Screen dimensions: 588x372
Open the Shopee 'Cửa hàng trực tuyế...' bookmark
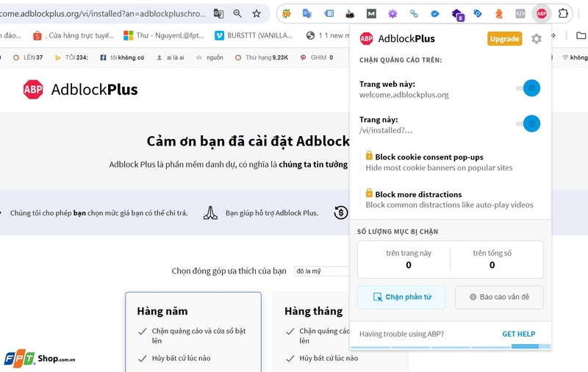point(73,35)
